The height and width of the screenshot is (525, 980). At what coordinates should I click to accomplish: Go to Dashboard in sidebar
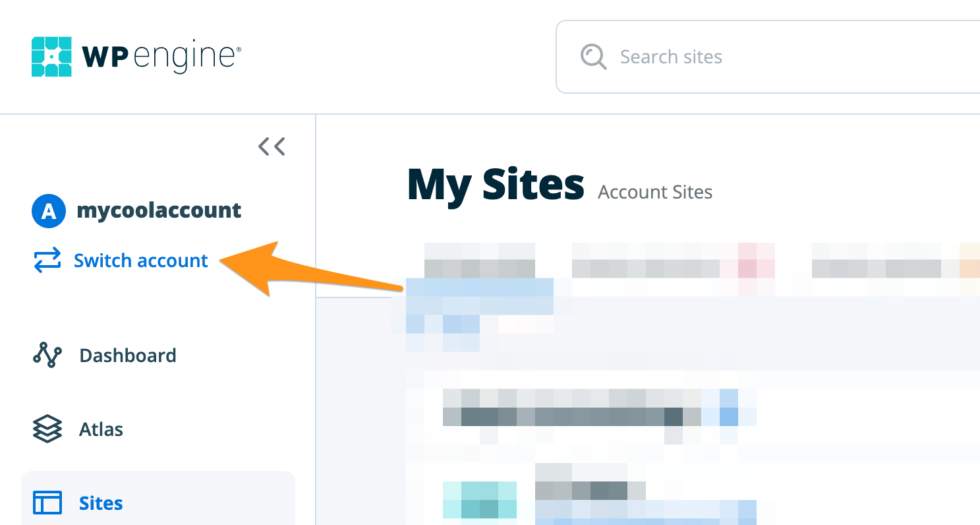coord(128,355)
